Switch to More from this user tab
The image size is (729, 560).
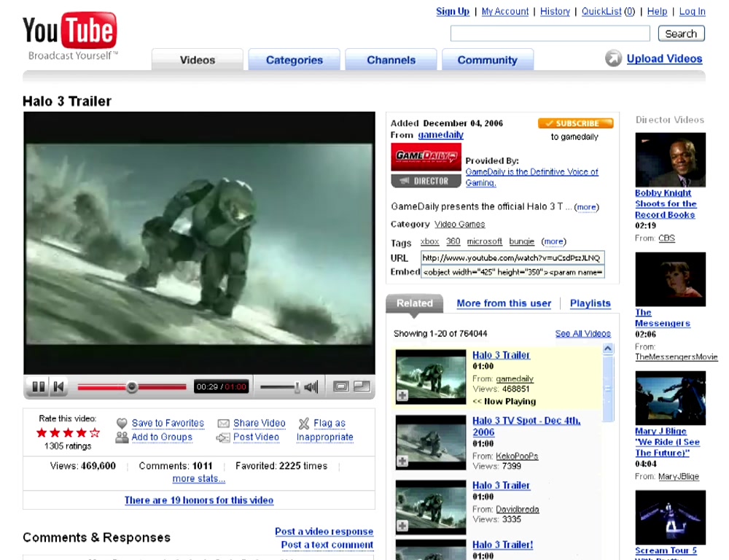point(504,303)
